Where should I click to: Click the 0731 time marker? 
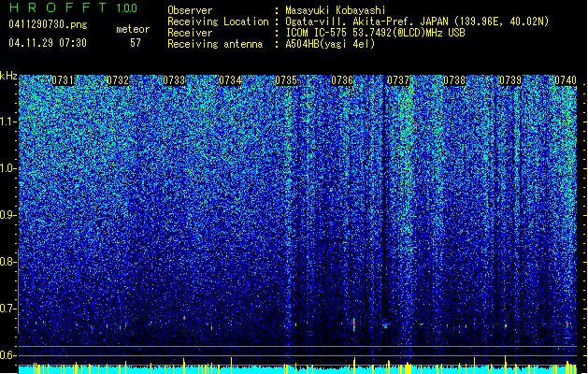click(x=63, y=80)
